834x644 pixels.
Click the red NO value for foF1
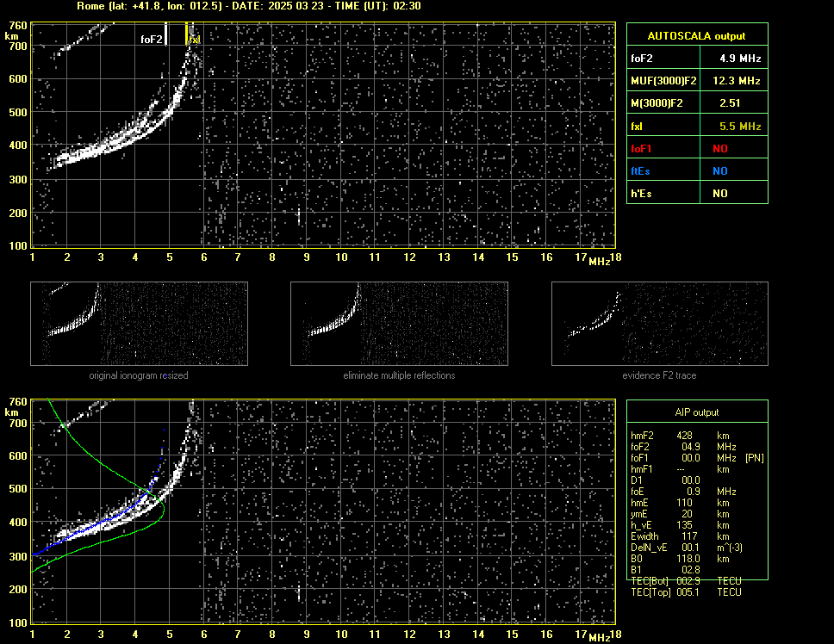(720, 149)
